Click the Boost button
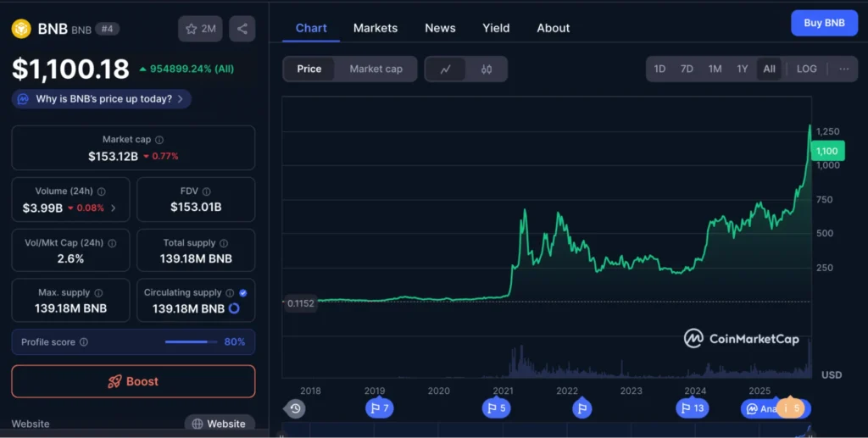The image size is (868, 438). point(133,381)
